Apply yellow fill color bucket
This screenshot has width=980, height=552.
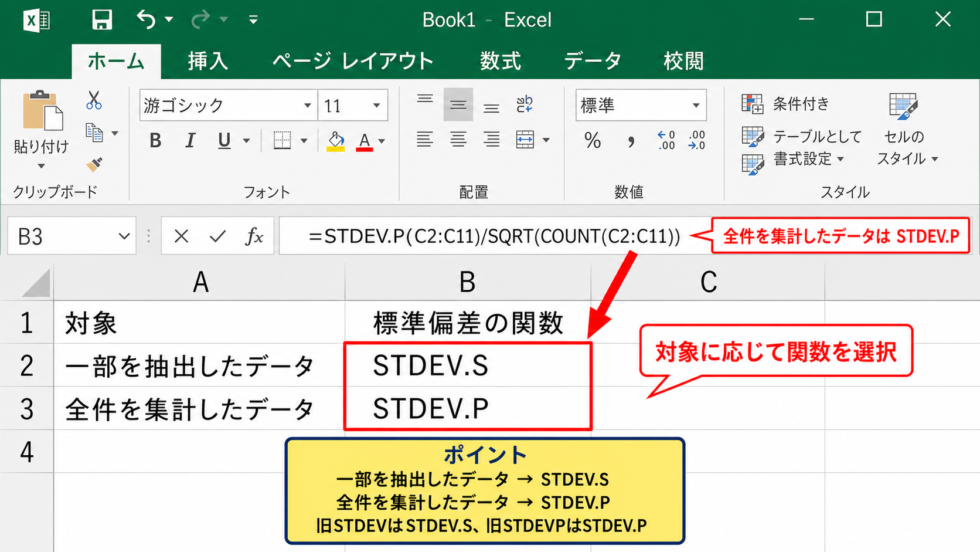336,141
